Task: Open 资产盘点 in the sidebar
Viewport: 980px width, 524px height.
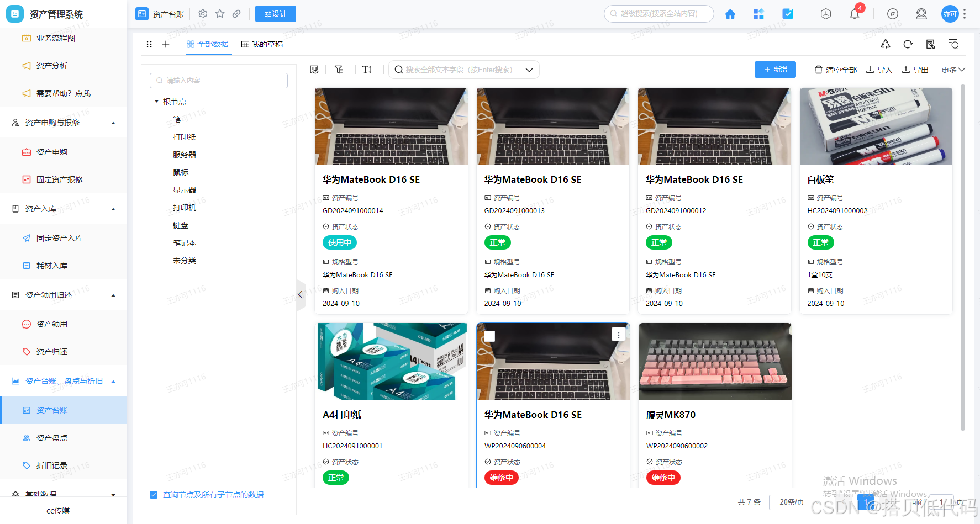Action: tap(52, 438)
